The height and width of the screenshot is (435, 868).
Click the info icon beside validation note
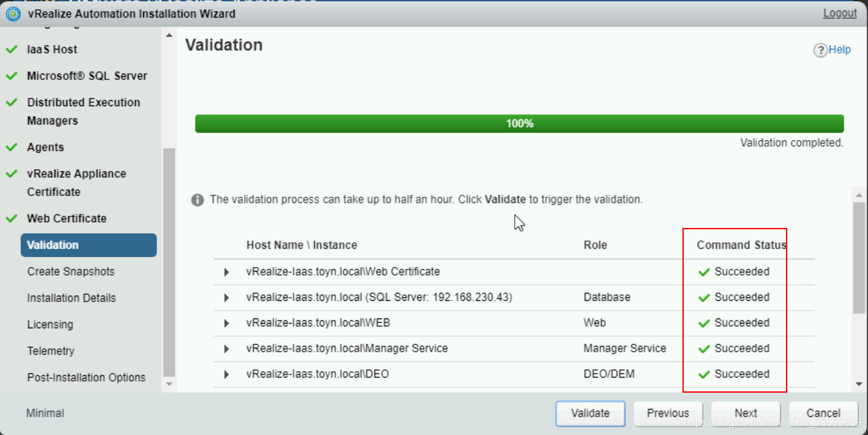[x=197, y=200]
